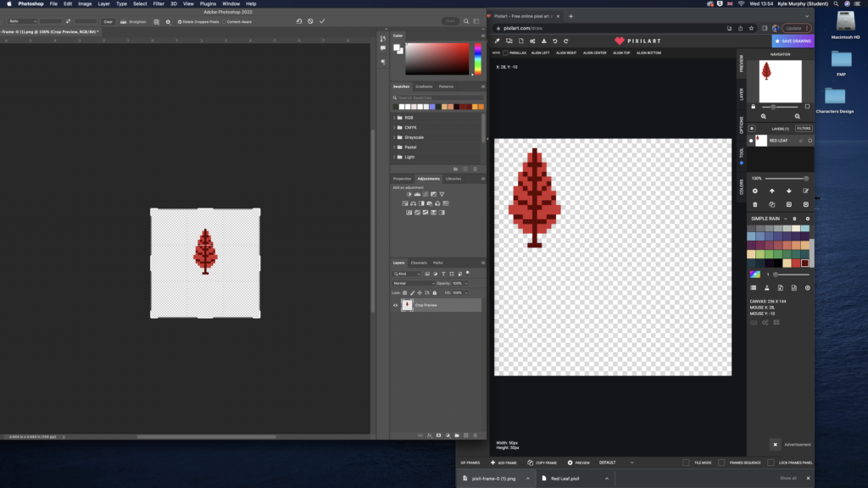Viewport: 868px width, 488px height.
Task: Add a new layer in Pixilart
Action: click(755, 191)
